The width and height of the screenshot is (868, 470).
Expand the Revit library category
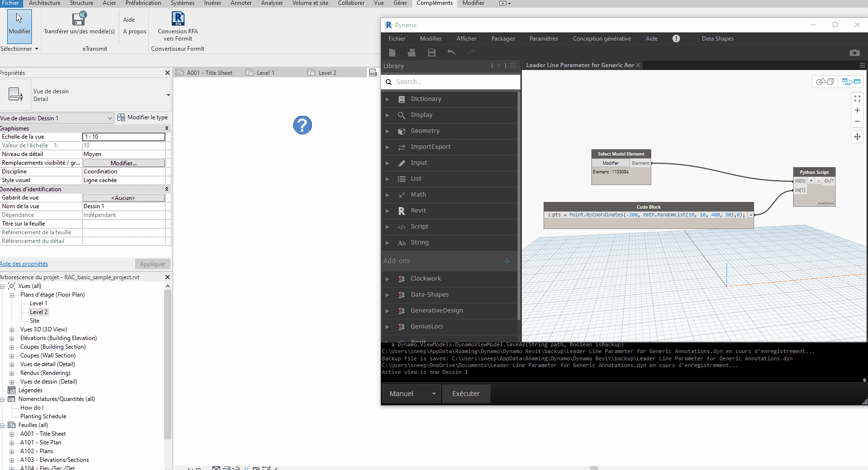[387, 211]
